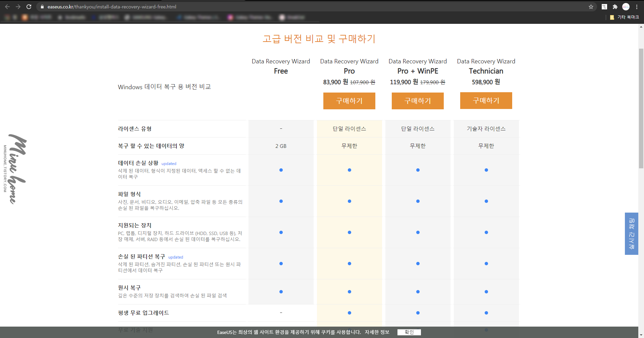The height and width of the screenshot is (338, 644).
Task: Bookmark this page with star icon
Action: tap(591, 7)
